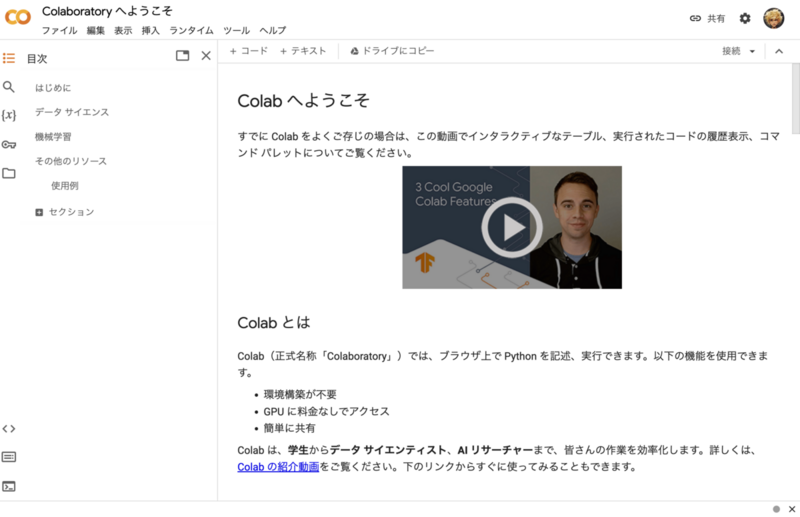Viewport: 800px width, 517px height.
Task: Open the 挿入 menu
Action: [151, 31]
